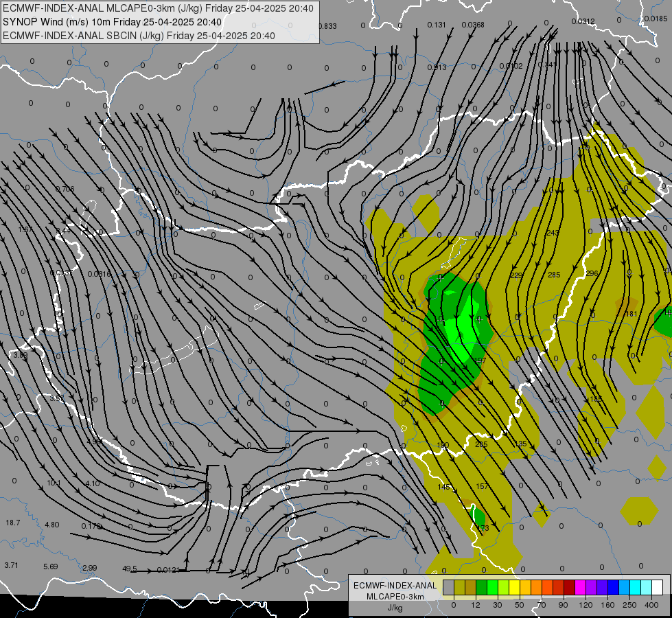
Task: Click legend title ECMWF-INDEX-ANAL
Action: point(395,586)
